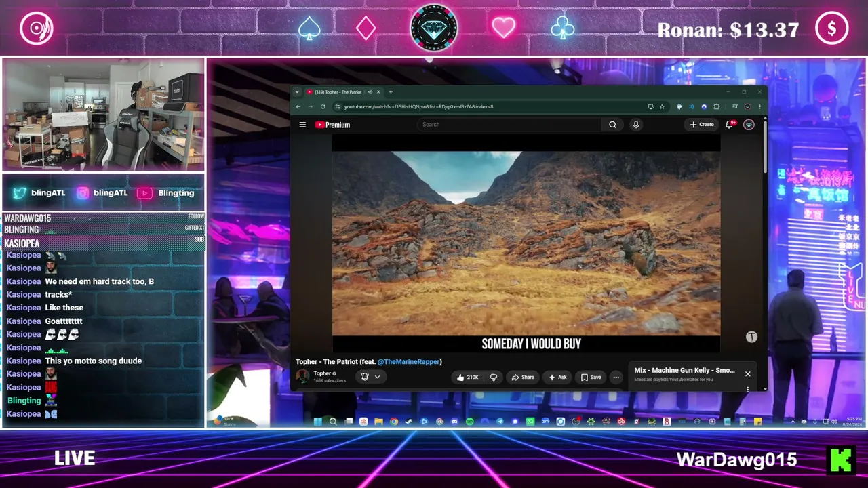Close the YouTube browser tab
The image size is (868, 488).
tap(378, 92)
